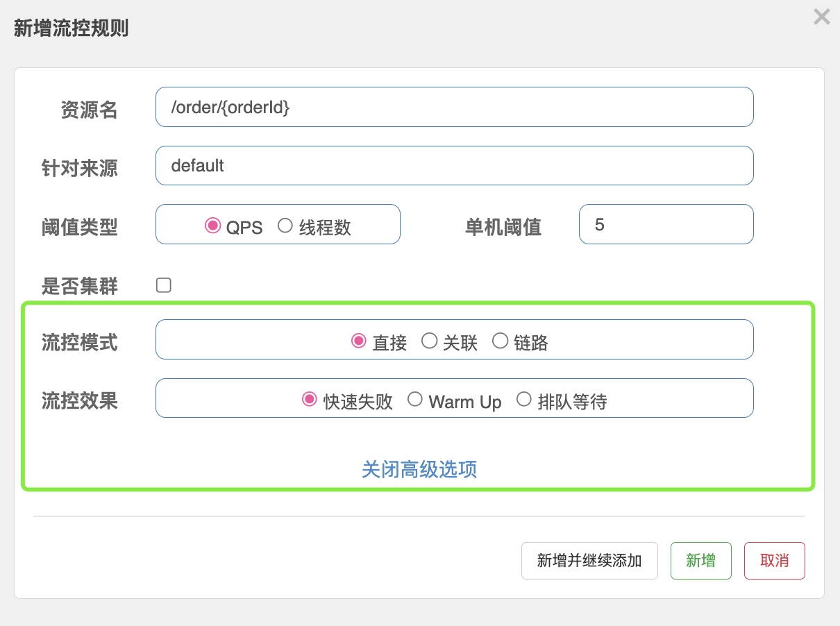This screenshot has width=840, height=626.
Task: Click the 流控效果 label text
Action: click(x=80, y=401)
